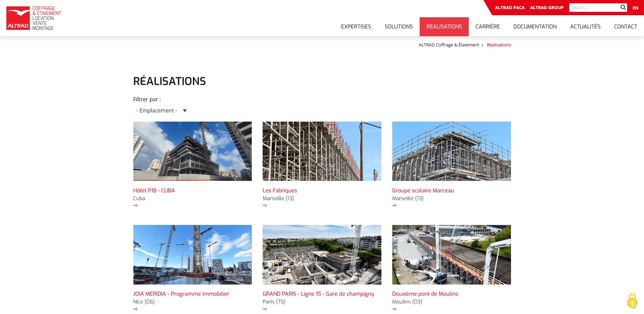
Task: Click the search magnifier icon
Action: click(623, 7)
